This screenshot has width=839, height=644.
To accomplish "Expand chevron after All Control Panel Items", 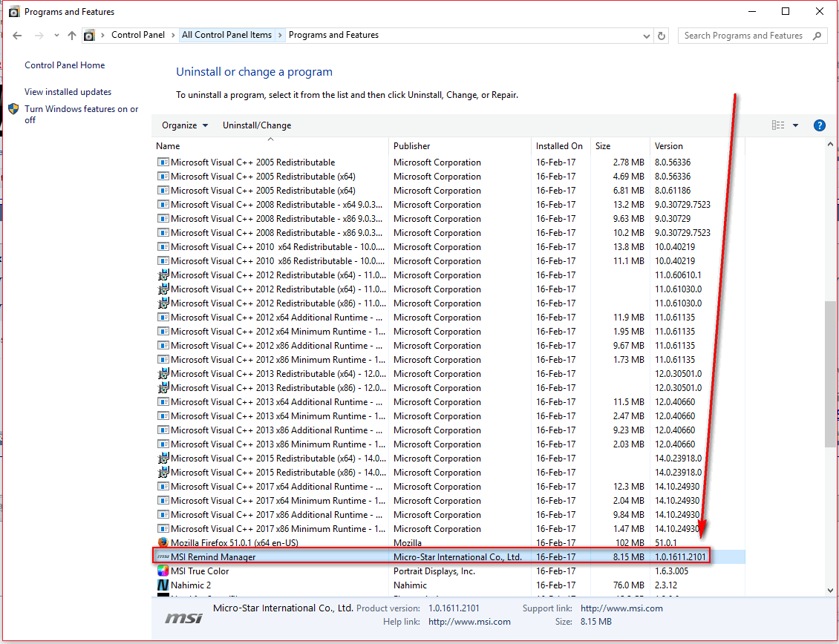I will [x=280, y=36].
